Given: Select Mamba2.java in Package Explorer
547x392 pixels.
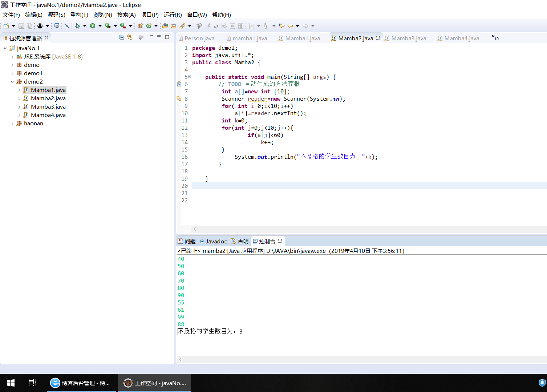Looking at the screenshot, I should click(x=44, y=98).
